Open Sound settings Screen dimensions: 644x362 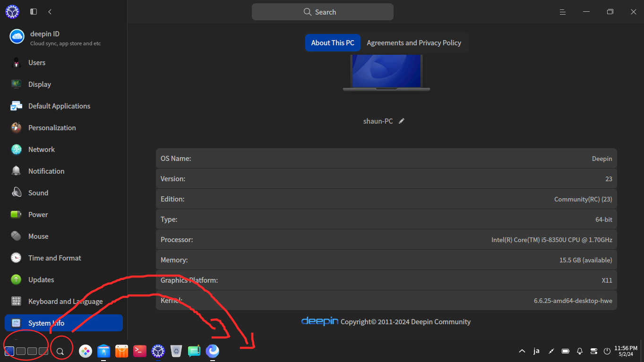(x=64, y=193)
